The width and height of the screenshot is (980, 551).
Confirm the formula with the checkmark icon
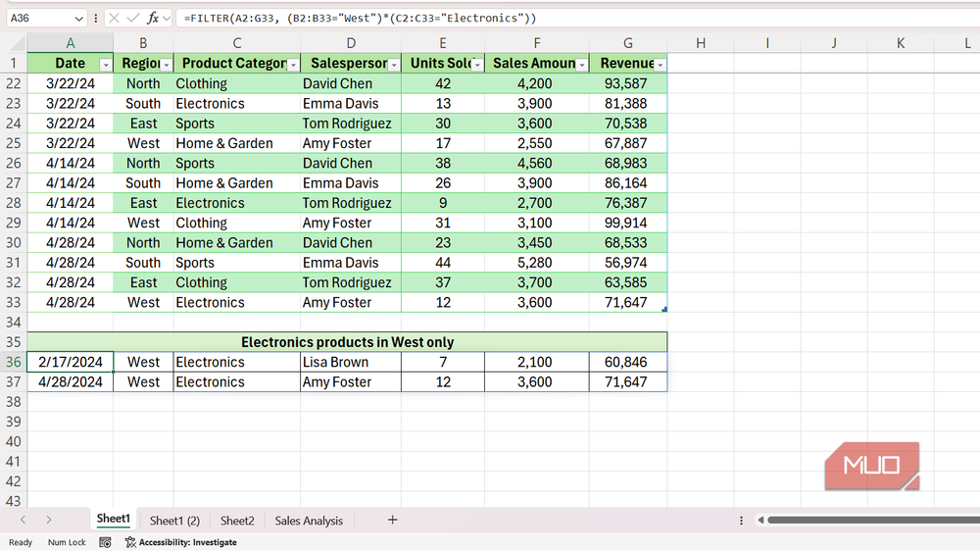coord(132,18)
